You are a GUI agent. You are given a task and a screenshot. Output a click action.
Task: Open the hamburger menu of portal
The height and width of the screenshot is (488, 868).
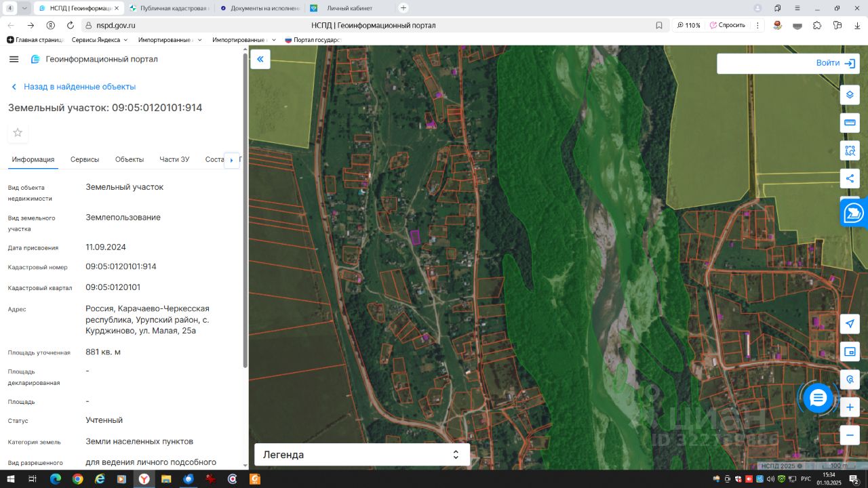(x=14, y=59)
